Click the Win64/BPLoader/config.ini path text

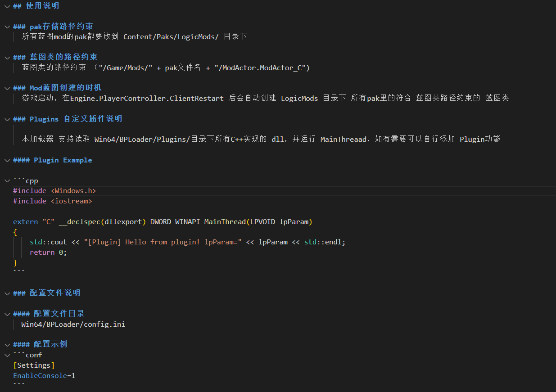click(73, 324)
